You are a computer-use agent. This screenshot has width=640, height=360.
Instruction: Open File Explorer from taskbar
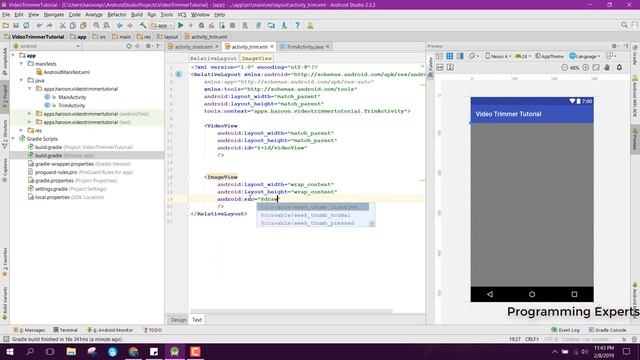tap(71, 351)
